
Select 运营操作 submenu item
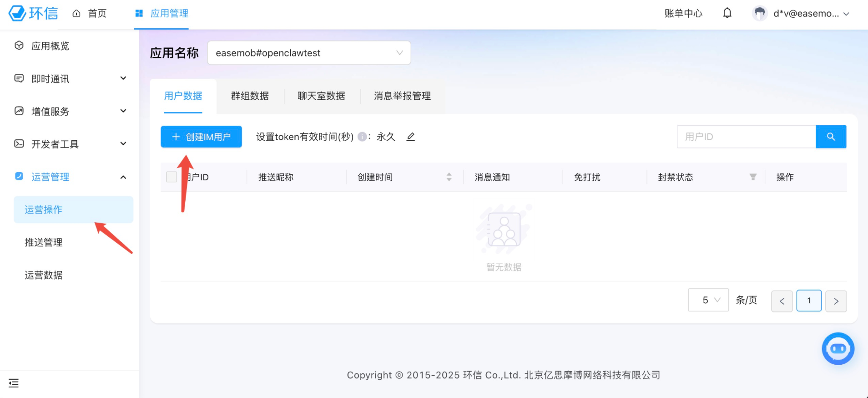click(73, 209)
